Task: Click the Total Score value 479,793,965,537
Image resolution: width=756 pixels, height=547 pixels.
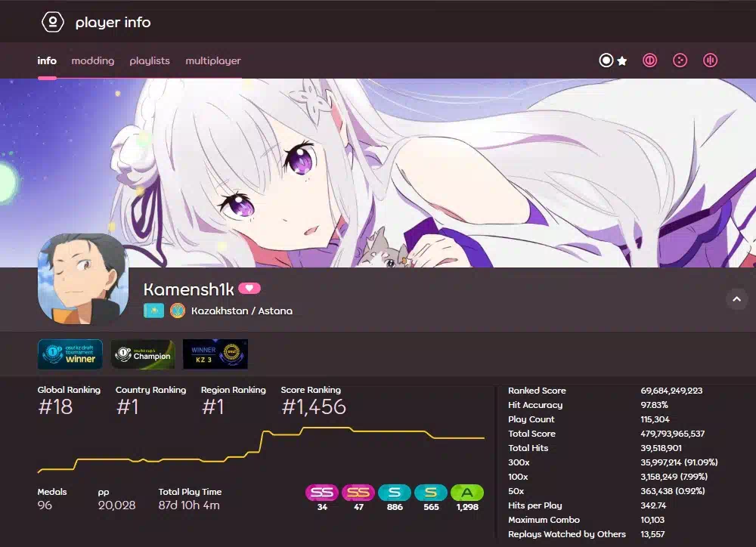Action: [673, 434]
